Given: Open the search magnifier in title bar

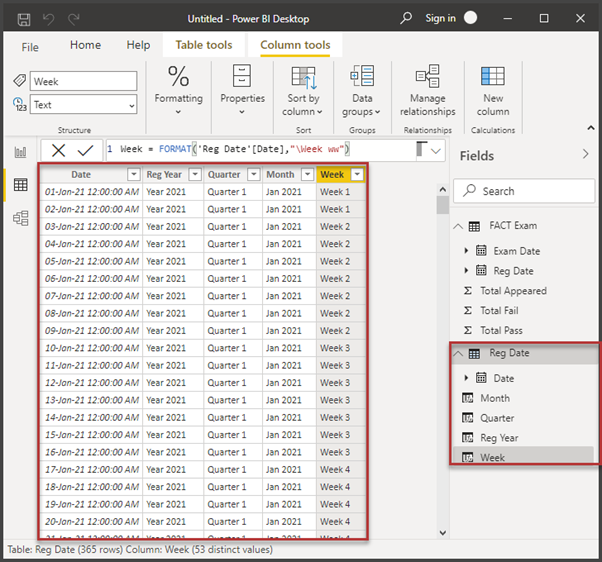Looking at the screenshot, I should coord(406,18).
